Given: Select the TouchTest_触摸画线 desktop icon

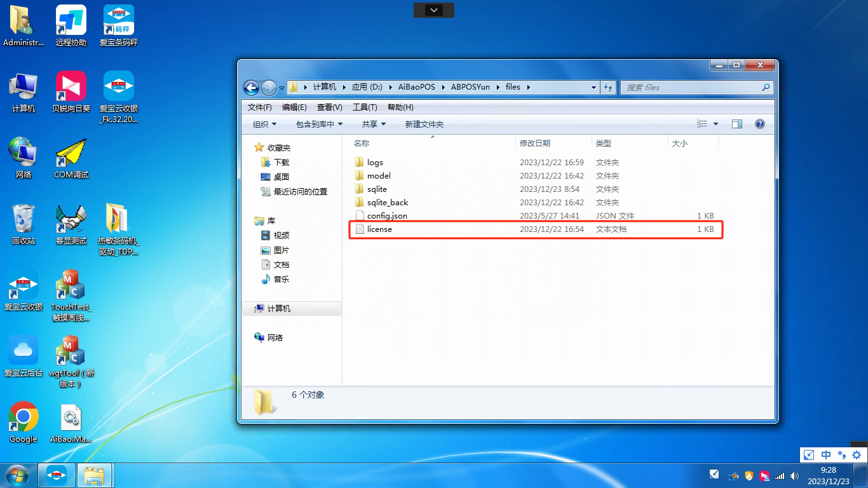Looking at the screenshot, I should coord(71,295).
